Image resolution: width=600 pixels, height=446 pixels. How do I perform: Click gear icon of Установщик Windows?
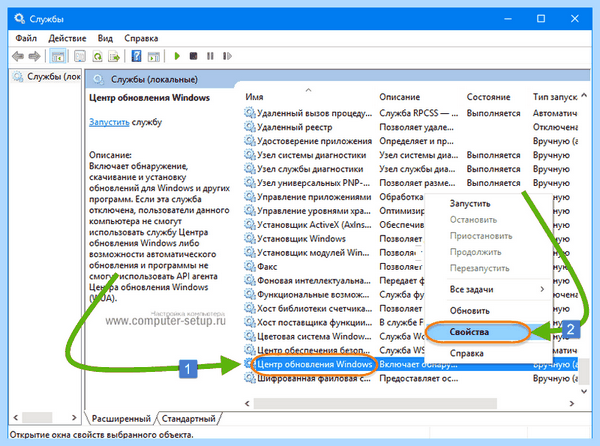[x=249, y=238]
